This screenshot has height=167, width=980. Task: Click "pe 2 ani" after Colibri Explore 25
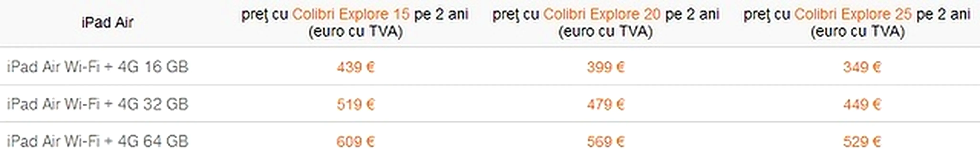(x=944, y=15)
